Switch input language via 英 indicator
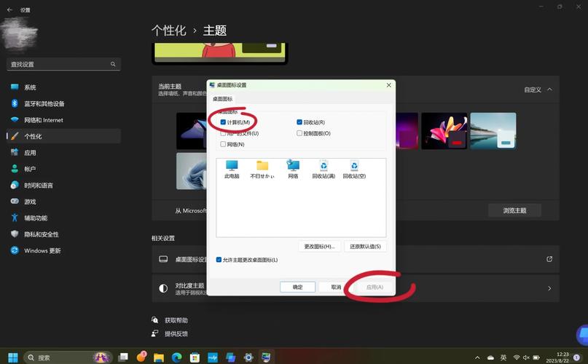 503,357
